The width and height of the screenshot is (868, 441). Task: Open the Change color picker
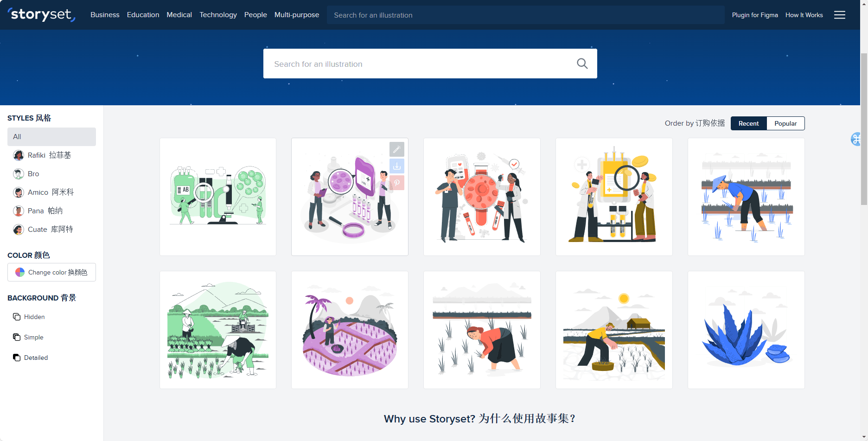pyautogui.click(x=51, y=272)
